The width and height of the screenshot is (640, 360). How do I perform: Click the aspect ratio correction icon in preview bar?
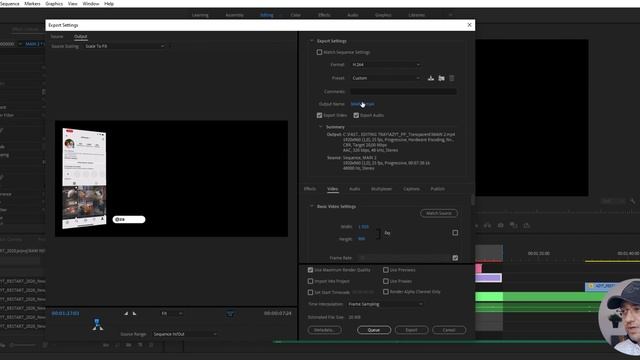[x=231, y=313]
